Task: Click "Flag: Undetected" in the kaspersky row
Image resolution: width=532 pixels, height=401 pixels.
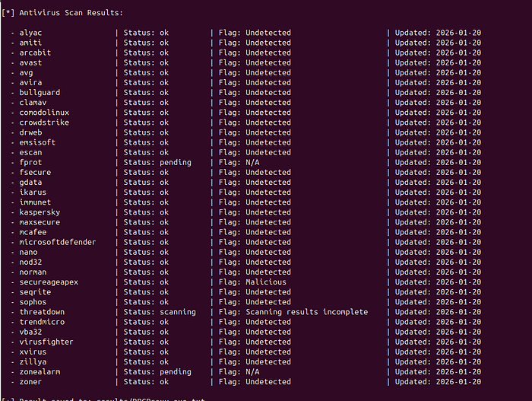Action: 255,212
